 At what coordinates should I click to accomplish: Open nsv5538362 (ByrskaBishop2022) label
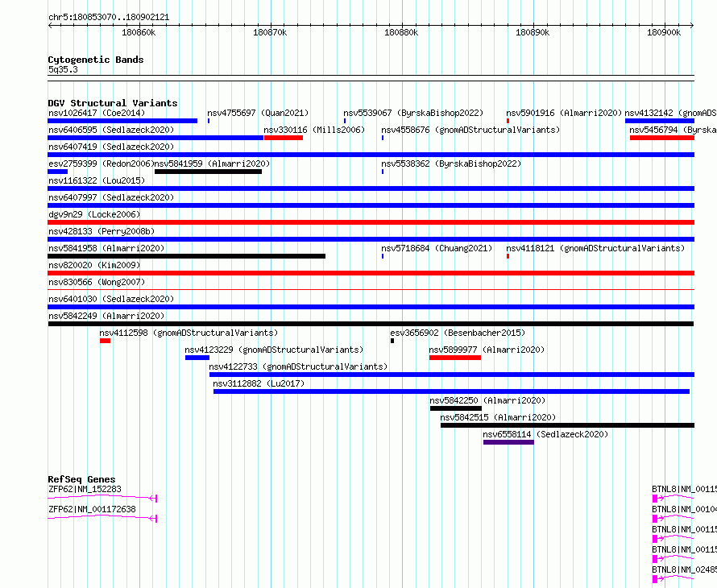tap(451, 164)
